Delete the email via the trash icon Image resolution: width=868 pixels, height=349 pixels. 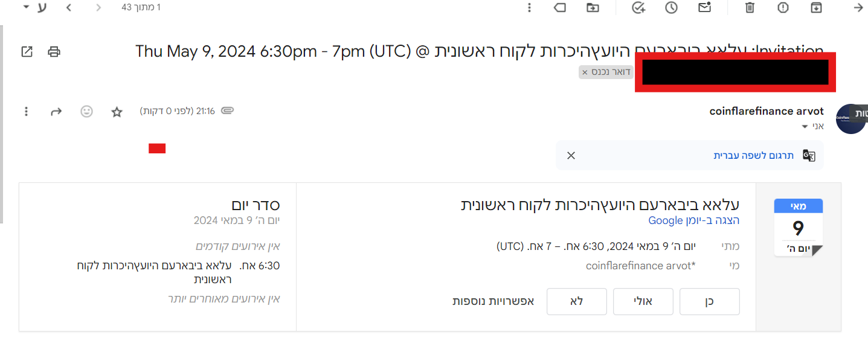[750, 8]
